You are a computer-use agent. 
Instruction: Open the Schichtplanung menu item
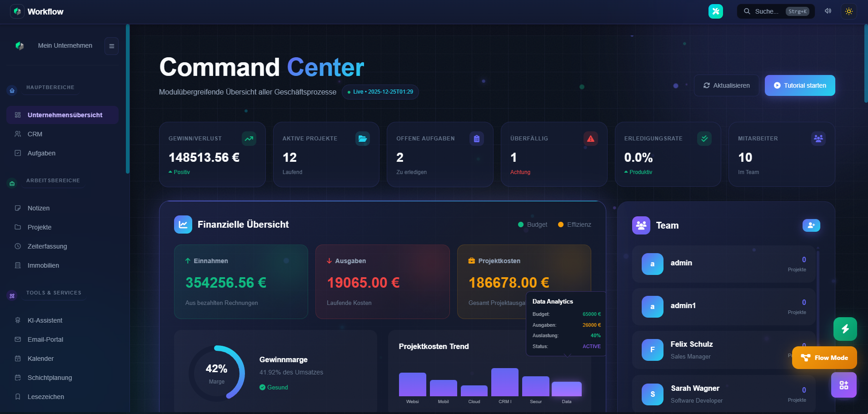tap(49, 378)
